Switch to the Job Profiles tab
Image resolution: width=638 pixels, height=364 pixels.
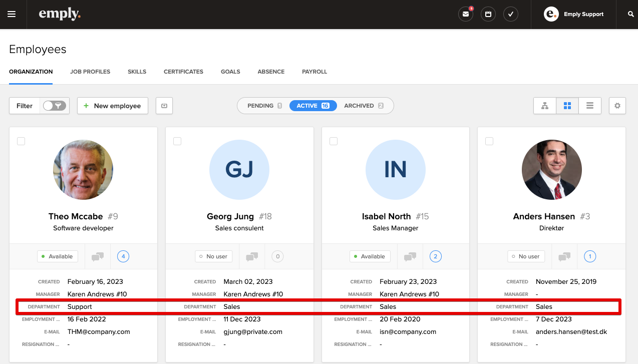point(90,72)
